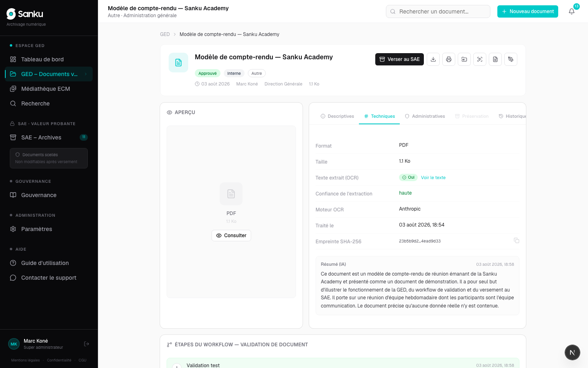Click the OCR engine value Anthropic
Screen dimensions: 588x368
[x=410, y=209]
